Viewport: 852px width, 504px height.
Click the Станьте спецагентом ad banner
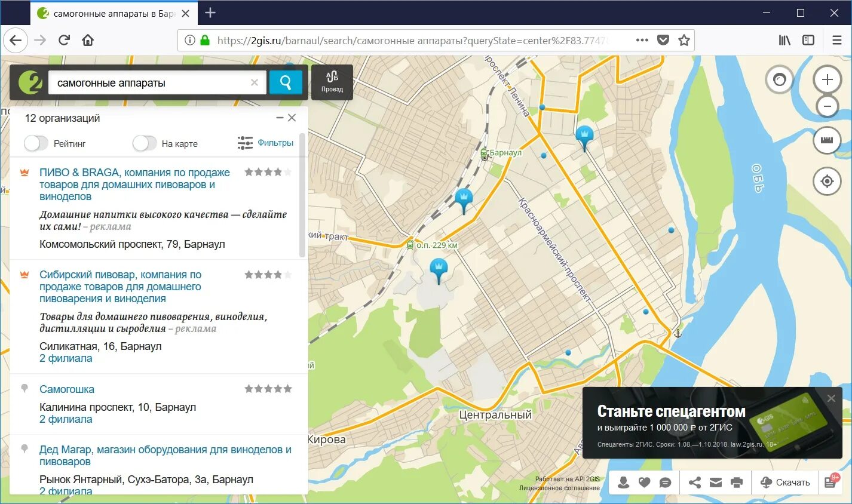[712, 423]
